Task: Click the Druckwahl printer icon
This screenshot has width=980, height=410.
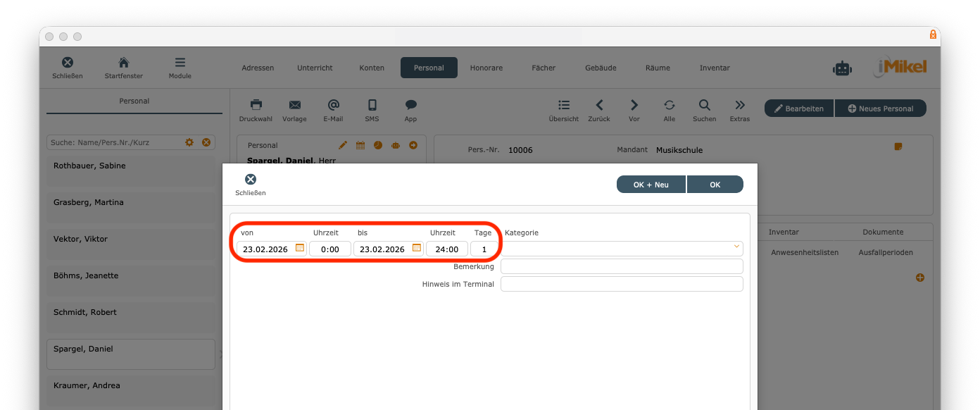Action: (256, 105)
